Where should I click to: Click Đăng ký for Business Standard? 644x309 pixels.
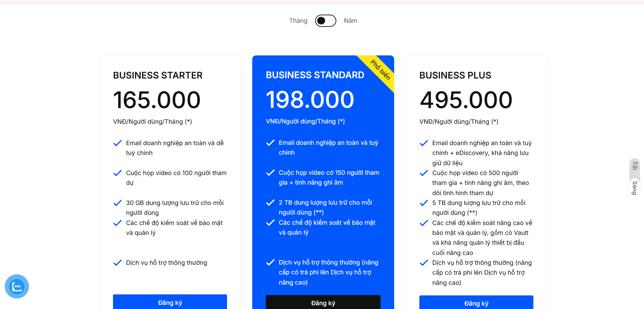click(323, 303)
